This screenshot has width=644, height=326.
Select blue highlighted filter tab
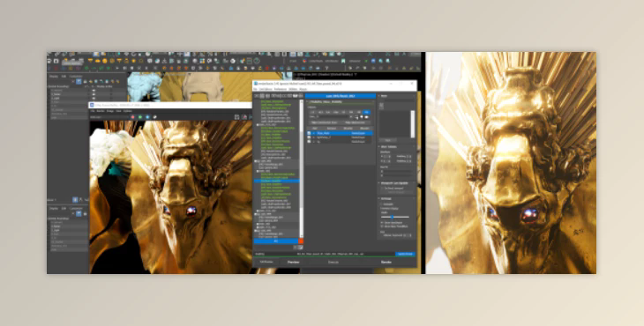367,112
